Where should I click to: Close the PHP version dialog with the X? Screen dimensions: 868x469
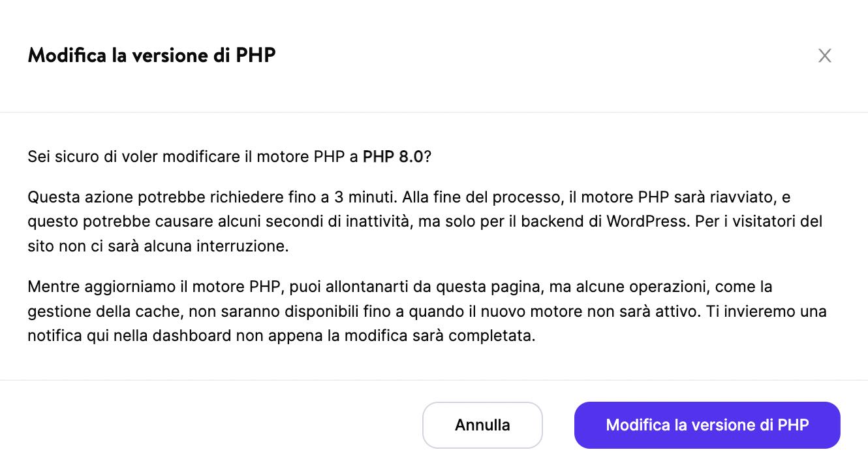coord(825,56)
